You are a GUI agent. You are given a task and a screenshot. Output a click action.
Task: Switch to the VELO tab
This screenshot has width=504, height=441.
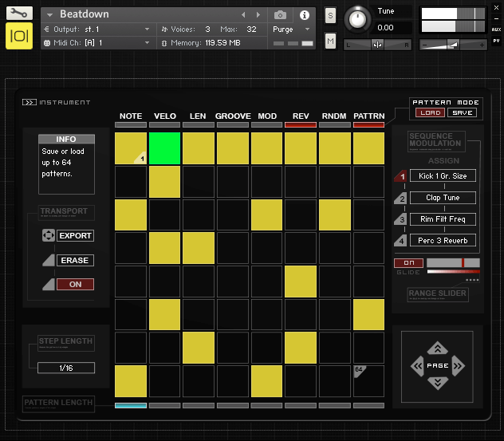[x=165, y=116]
